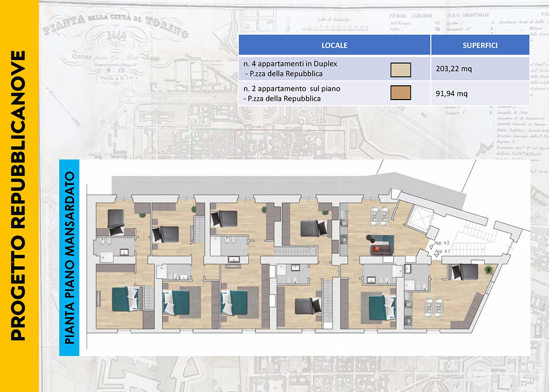Viewport: 549px width, 392px height.
Task: Click the 203,22 mq surface value
Action: pyautogui.click(x=454, y=69)
